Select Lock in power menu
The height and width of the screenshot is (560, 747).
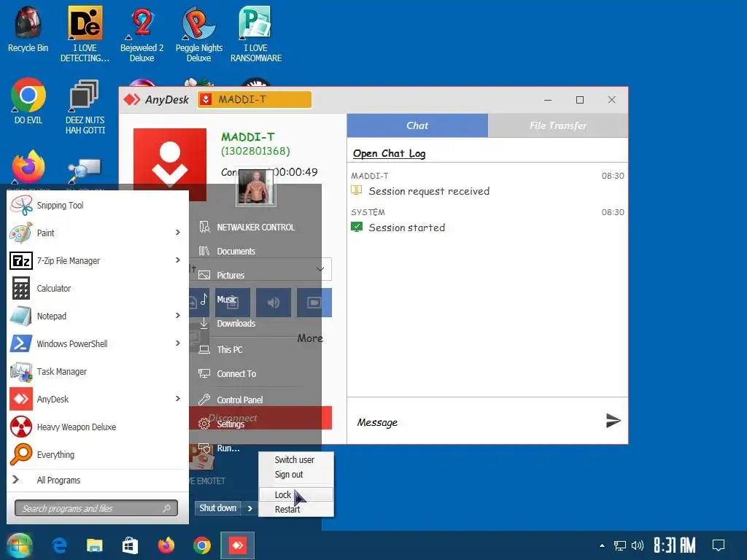[x=295, y=494]
